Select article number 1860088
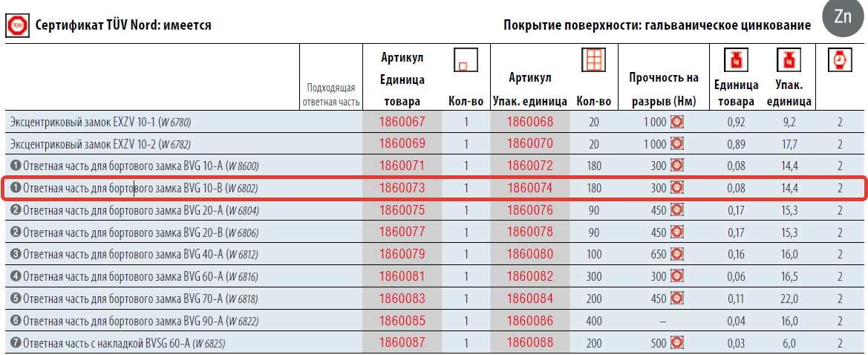 tap(529, 343)
